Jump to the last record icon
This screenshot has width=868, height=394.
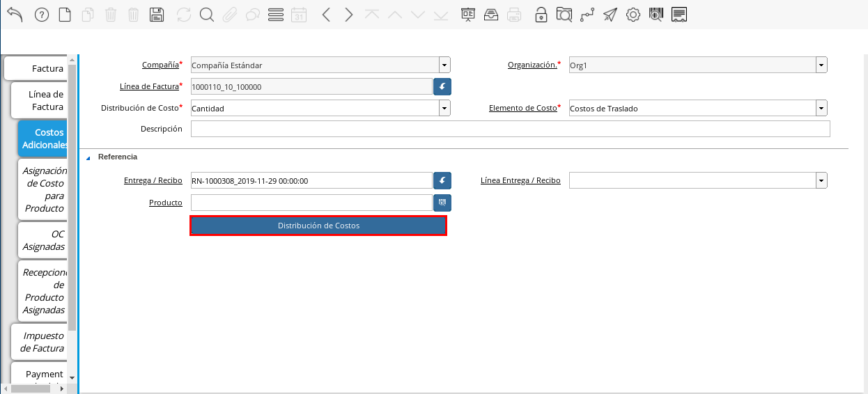[441, 15]
